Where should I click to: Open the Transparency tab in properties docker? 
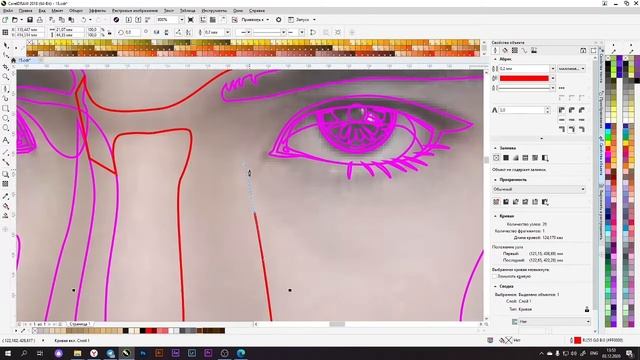515,50
